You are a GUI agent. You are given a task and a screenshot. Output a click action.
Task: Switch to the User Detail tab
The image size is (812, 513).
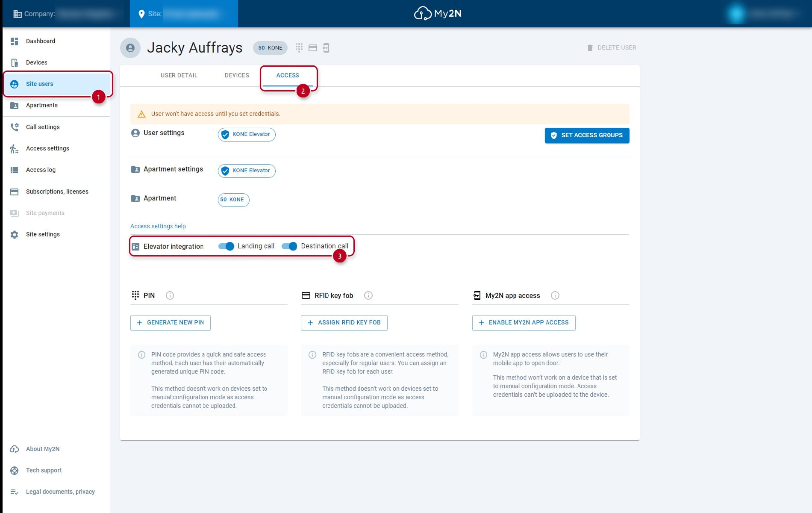pos(179,75)
